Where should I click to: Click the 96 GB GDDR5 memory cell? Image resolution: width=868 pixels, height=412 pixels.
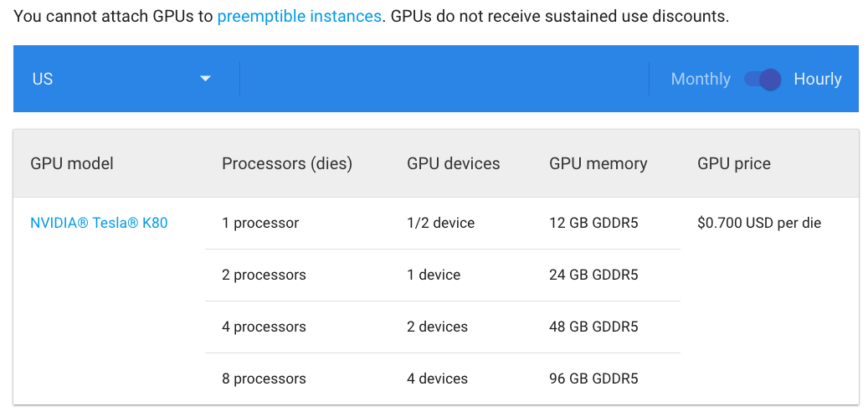(593, 379)
